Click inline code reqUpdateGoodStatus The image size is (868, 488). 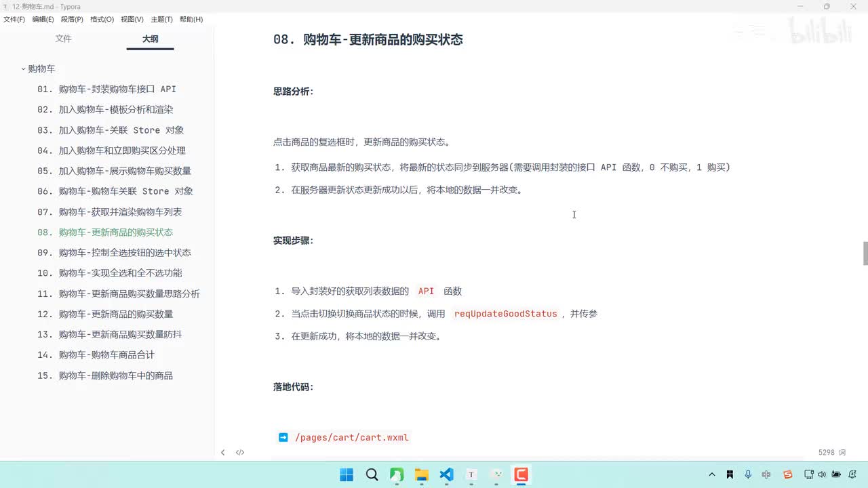(x=506, y=314)
